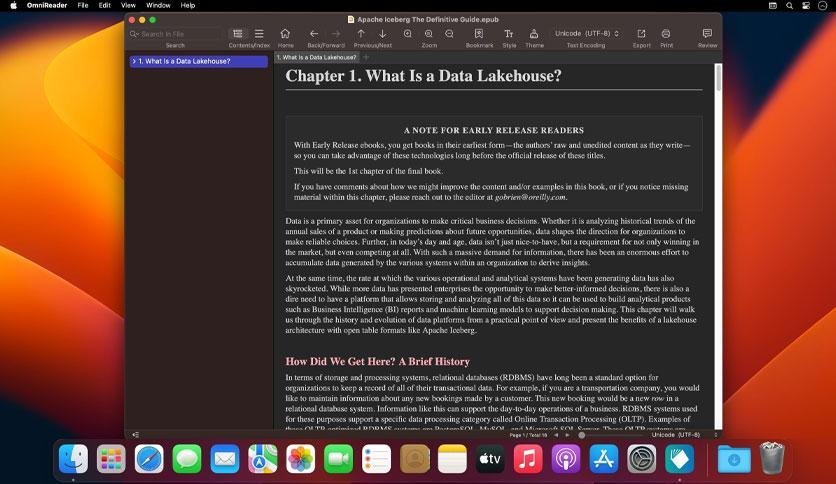Open the status bar Unicode (UTF-8) dropdown

(683, 435)
